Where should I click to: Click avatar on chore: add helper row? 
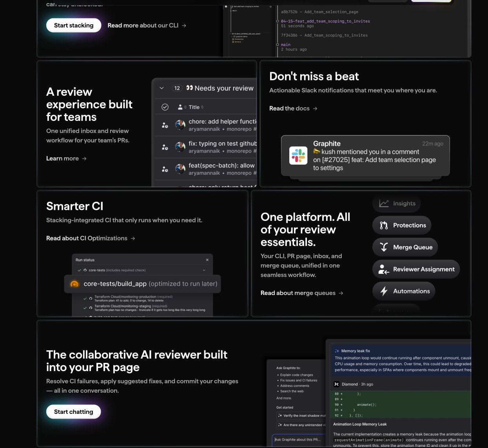point(180,125)
